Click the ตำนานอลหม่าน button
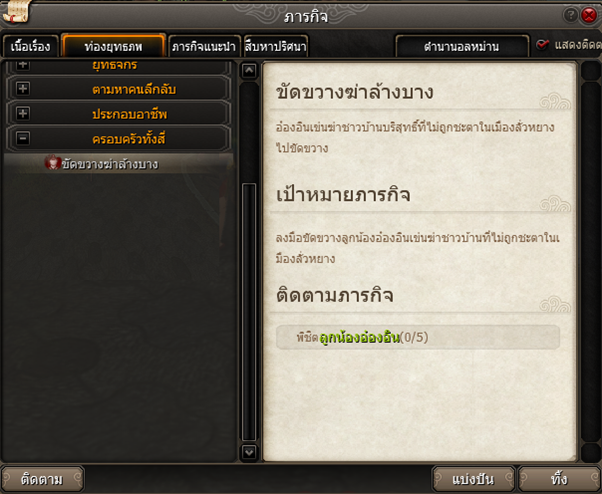602x494 pixels. point(462,46)
